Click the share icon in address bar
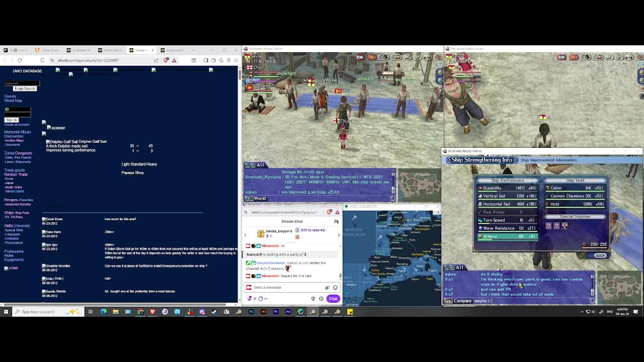Screen dimensions: 644x362 click(156, 60)
